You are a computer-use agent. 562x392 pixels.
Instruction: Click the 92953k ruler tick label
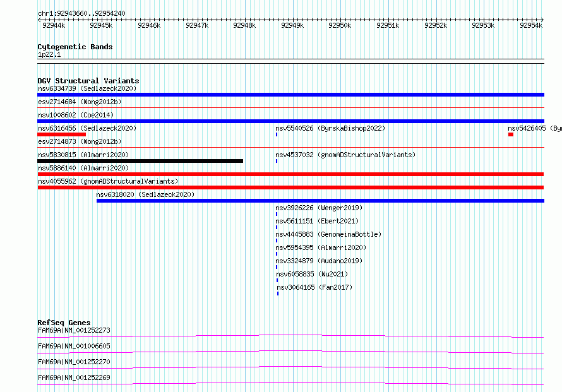point(483,25)
